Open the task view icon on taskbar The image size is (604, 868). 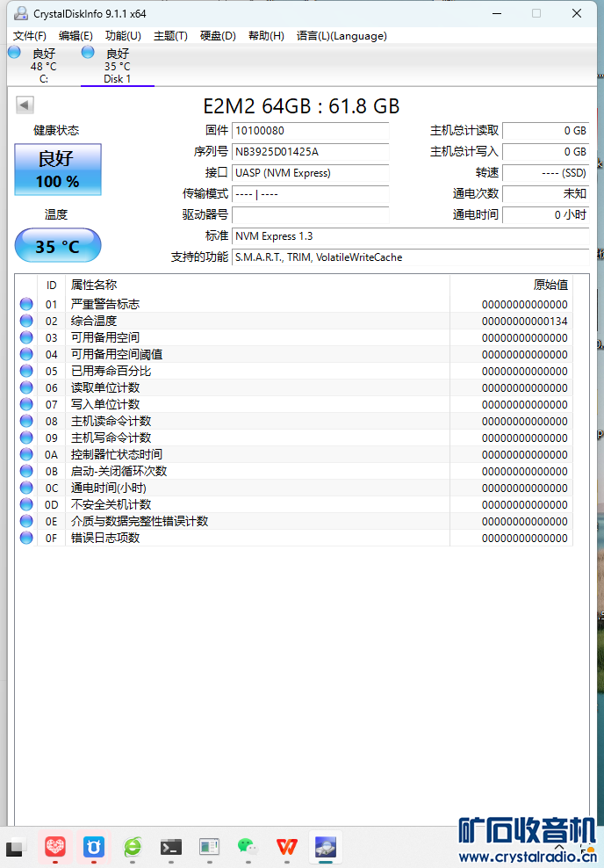click(16, 847)
